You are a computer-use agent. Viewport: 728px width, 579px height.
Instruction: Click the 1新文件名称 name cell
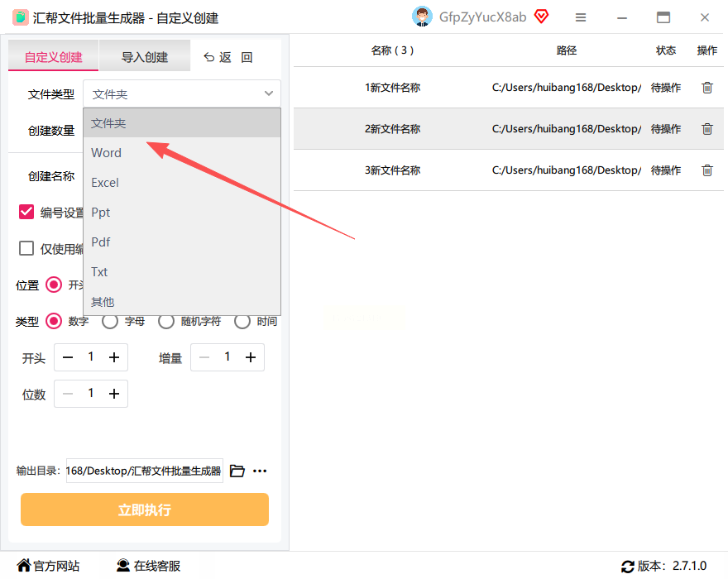tap(392, 88)
